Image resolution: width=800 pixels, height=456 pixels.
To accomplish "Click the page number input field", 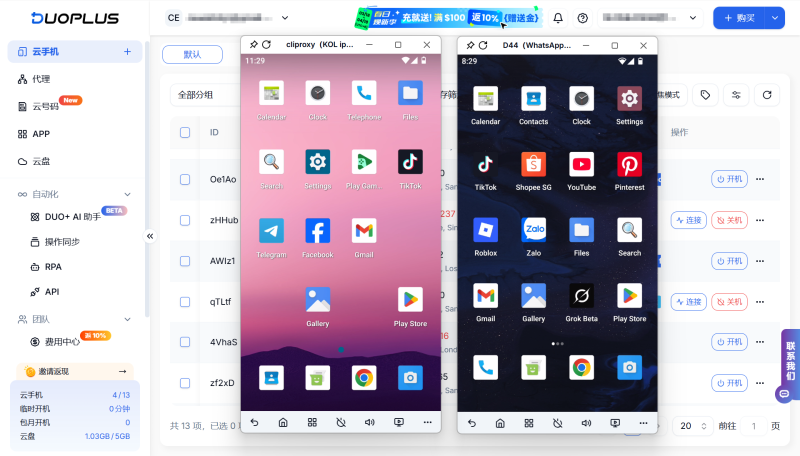I will [754, 426].
